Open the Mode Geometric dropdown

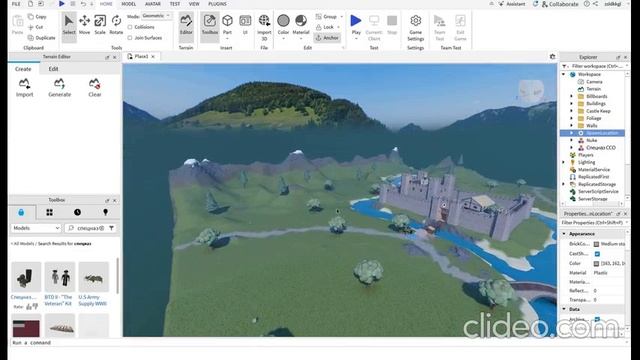coord(156,16)
